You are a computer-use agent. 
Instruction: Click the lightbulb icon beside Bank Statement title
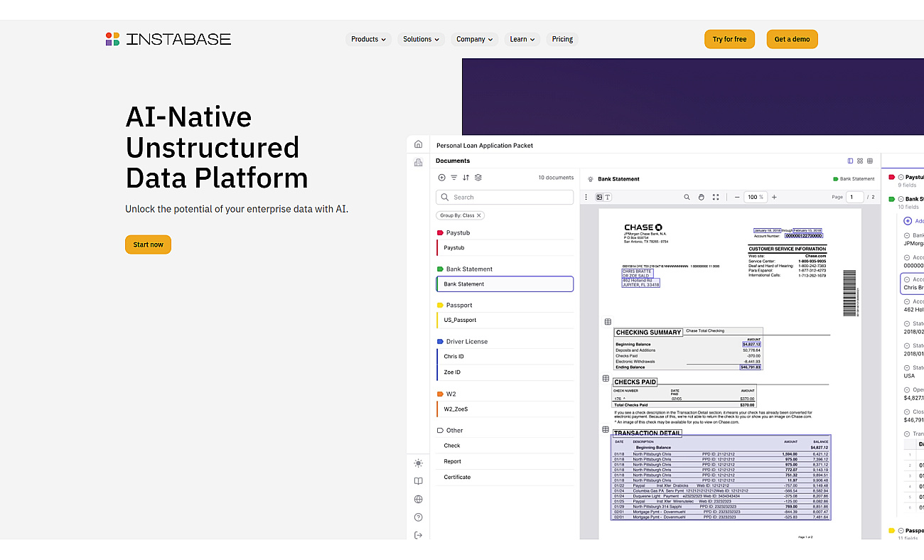tap(590, 179)
